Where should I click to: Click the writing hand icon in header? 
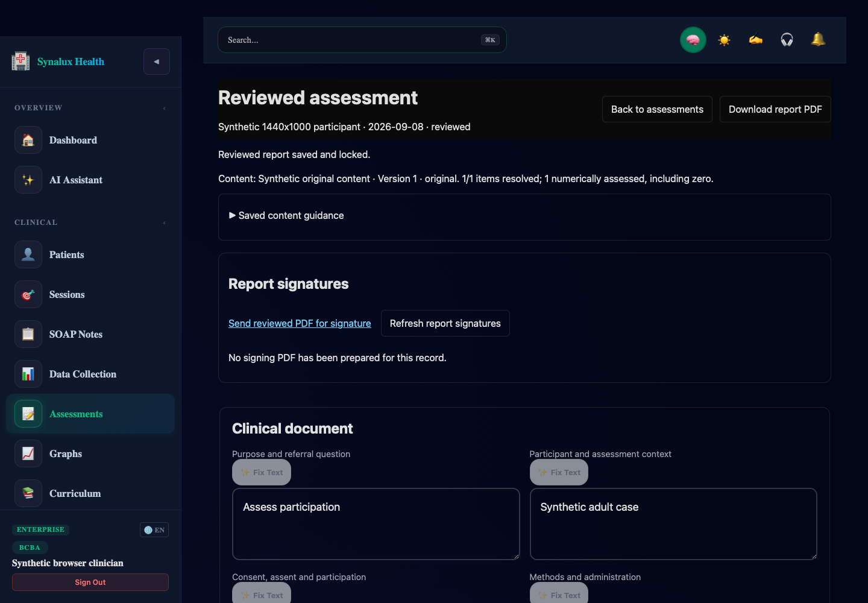tap(756, 40)
